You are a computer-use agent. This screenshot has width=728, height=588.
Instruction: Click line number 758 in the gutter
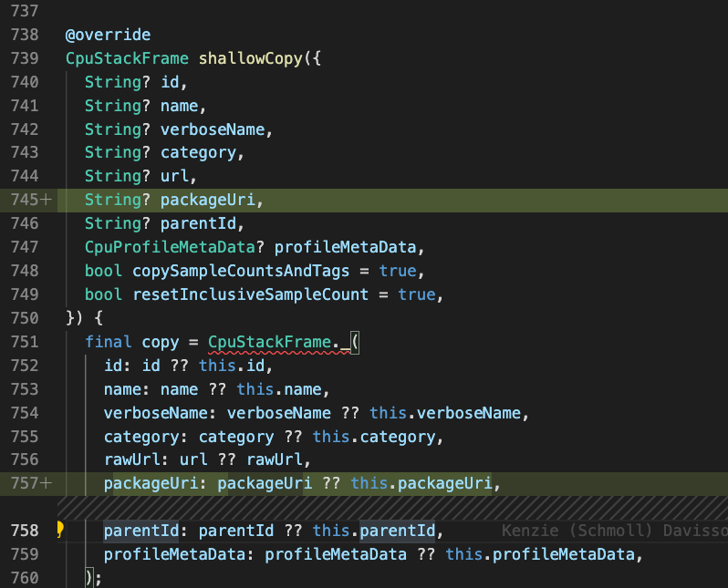click(25, 531)
